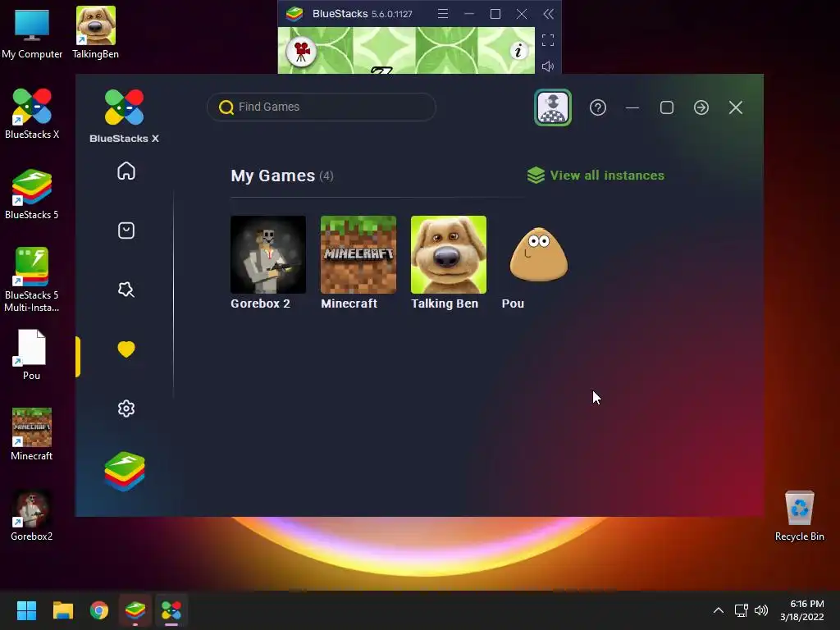Click the info button in BlueStacks 5 game
The image size is (840, 630).
pyautogui.click(x=518, y=52)
